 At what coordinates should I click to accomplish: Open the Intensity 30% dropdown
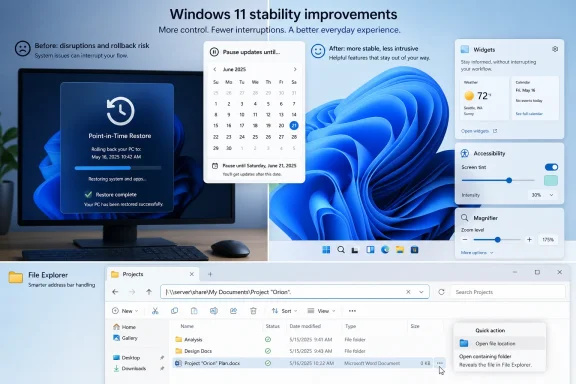click(x=542, y=195)
